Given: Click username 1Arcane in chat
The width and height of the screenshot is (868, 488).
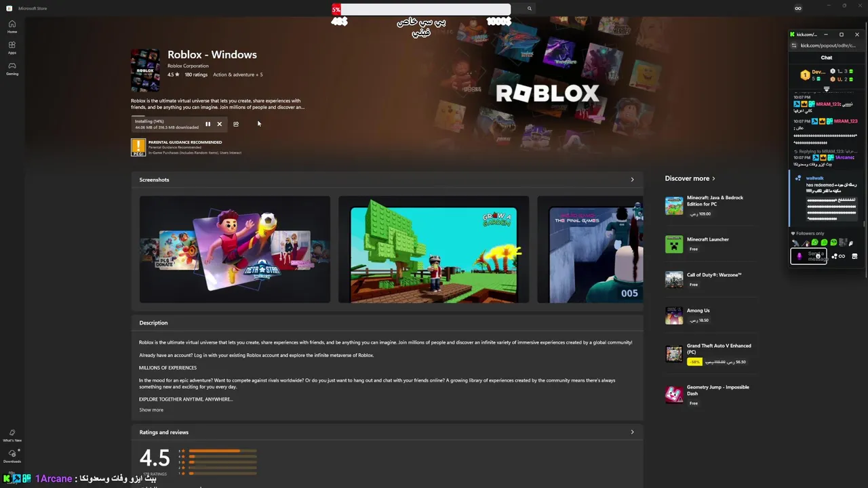Looking at the screenshot, I should [x=844, y=157].
